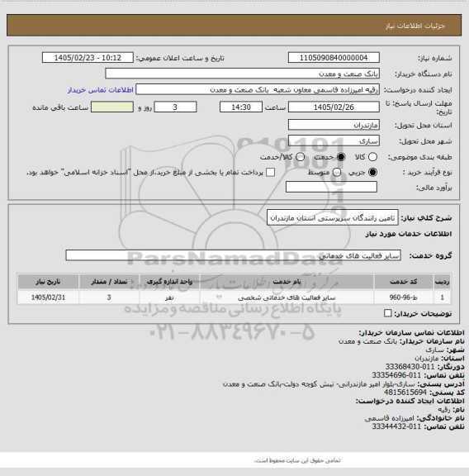Select the جزیی purchase type

(x=372, y=173)
